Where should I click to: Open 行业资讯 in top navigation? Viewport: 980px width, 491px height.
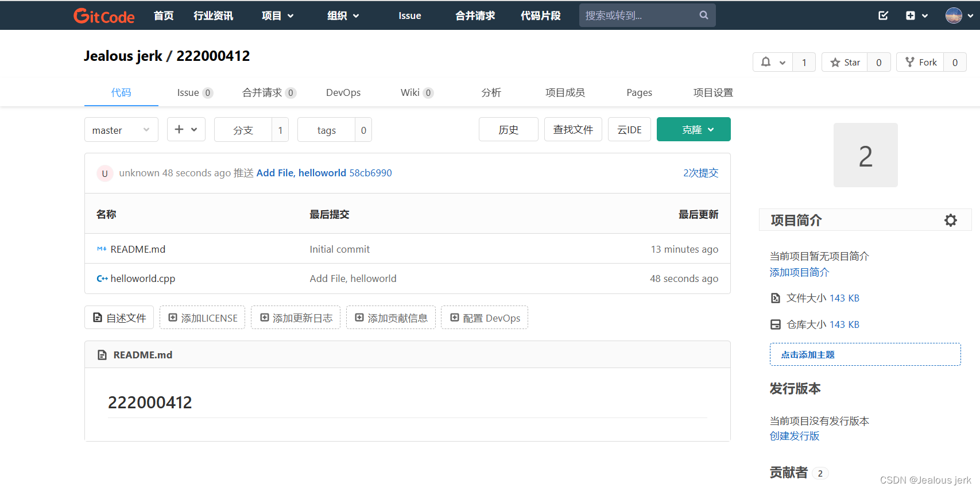pyautogui.click(x=213, y=16)
